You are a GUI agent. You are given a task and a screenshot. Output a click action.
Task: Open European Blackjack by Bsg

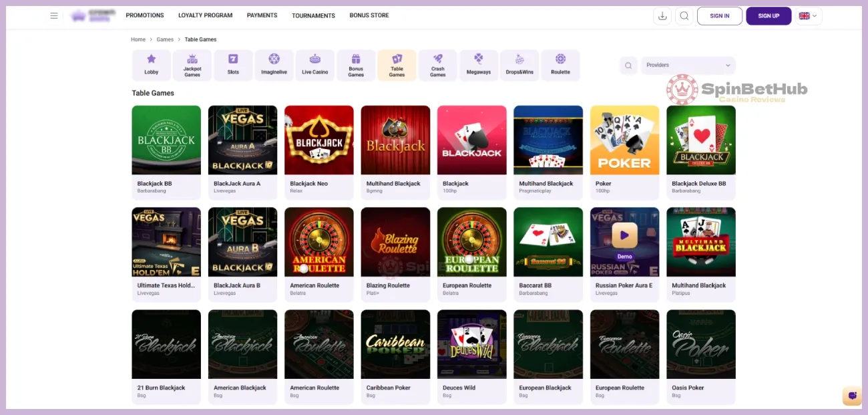click(548, 344)
